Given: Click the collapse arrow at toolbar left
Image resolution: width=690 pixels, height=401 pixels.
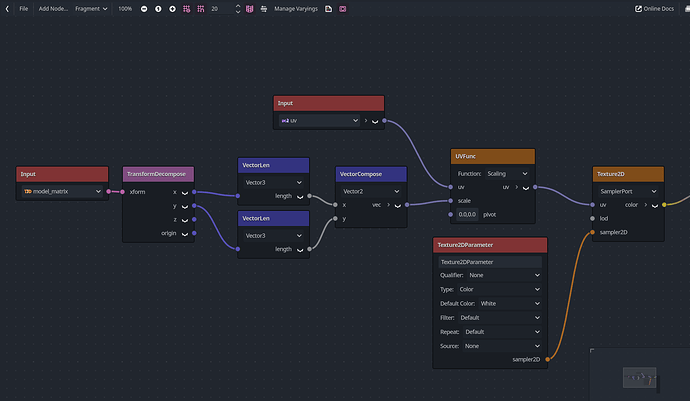Looking at the screenshot, I should (6, 8).
